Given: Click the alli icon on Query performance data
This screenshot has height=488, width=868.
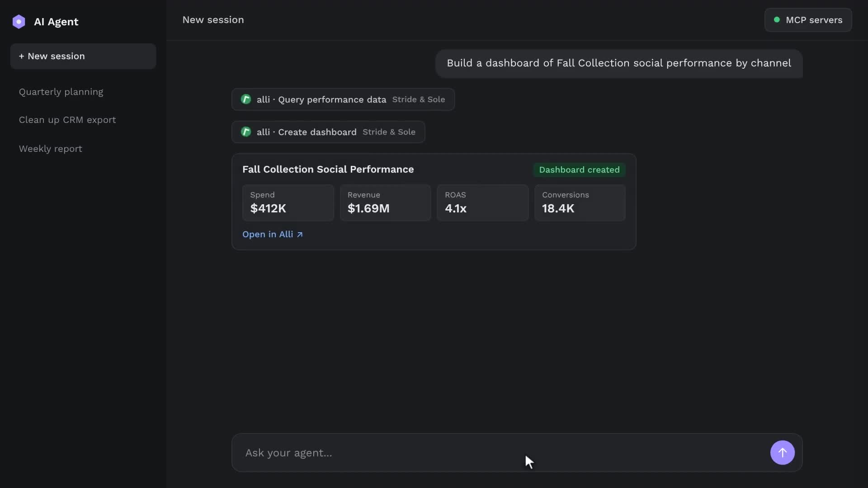Looking at the screenshot, I should [246, 99].
